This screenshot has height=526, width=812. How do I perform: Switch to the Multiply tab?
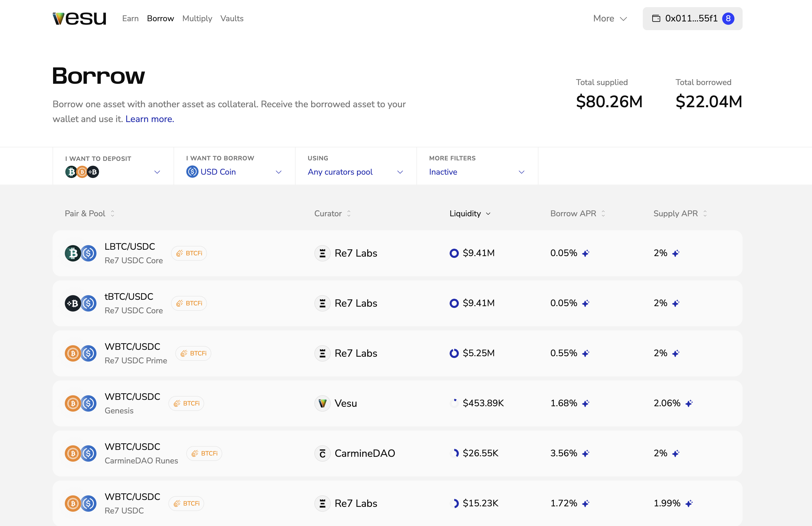[197, 18]
